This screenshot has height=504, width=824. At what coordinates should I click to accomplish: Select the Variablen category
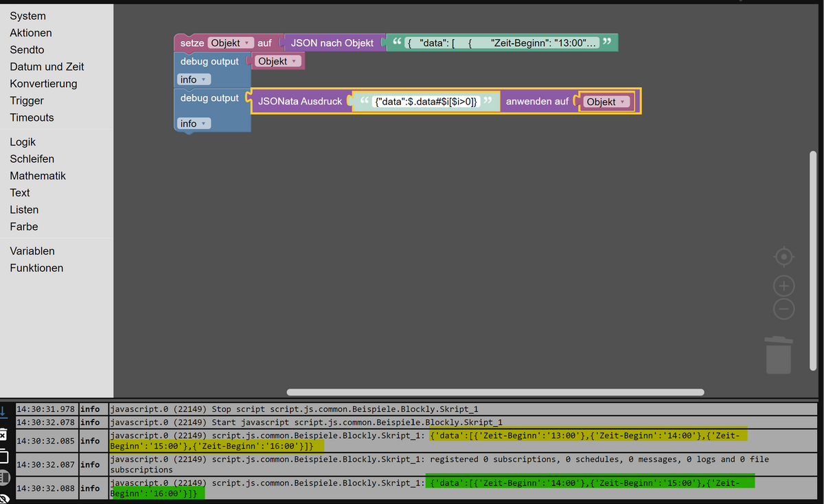point(32,251)
